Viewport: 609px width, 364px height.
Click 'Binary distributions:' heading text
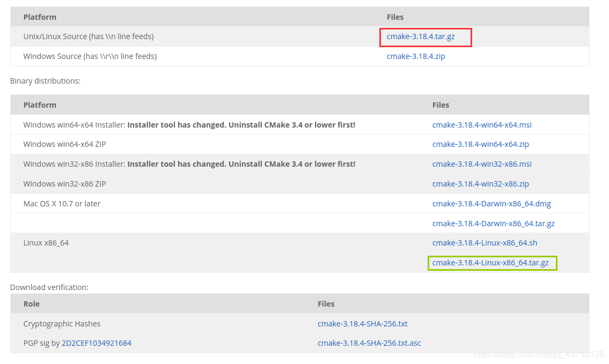click(x=46, y=81)
